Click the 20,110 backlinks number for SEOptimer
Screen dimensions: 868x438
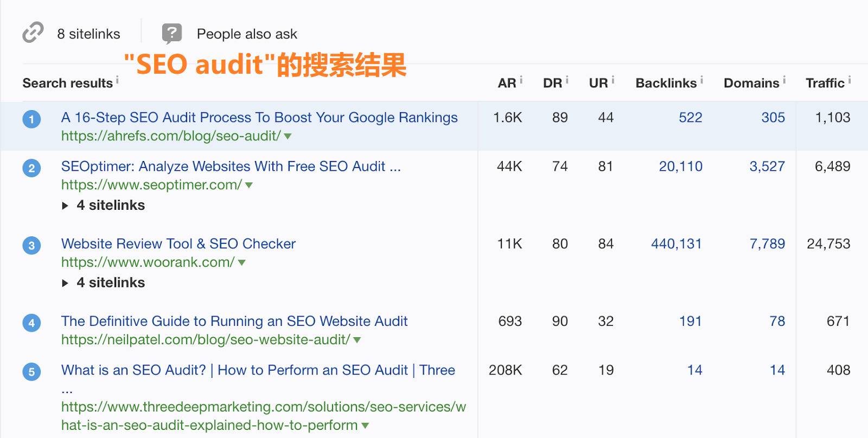pyautogui.click(x=680, y=166)
